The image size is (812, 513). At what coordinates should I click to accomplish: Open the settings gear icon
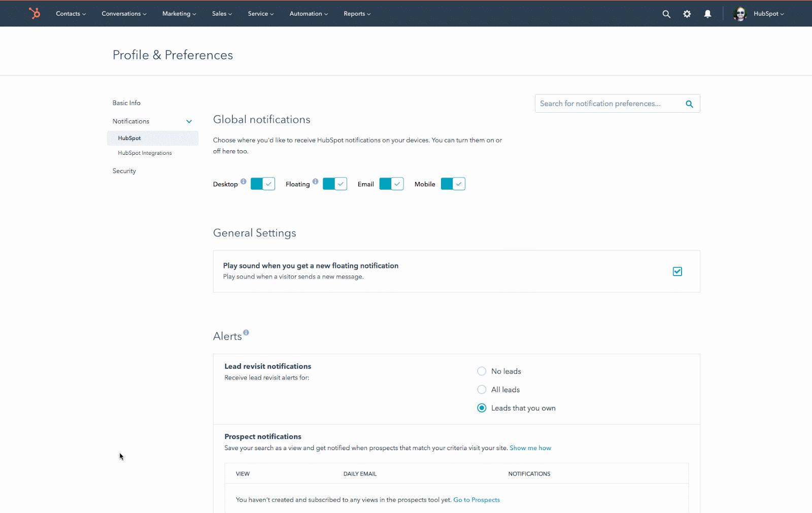[687, 14]
